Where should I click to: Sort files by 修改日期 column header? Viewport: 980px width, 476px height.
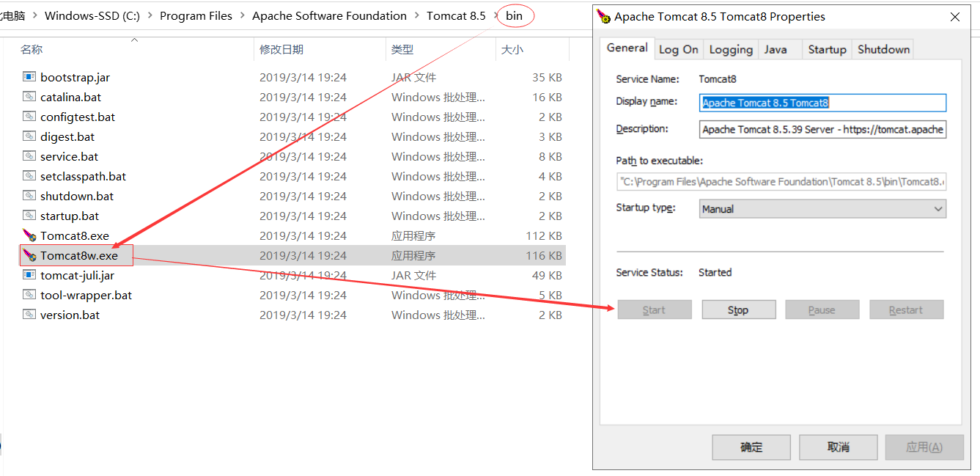(281, 49)
